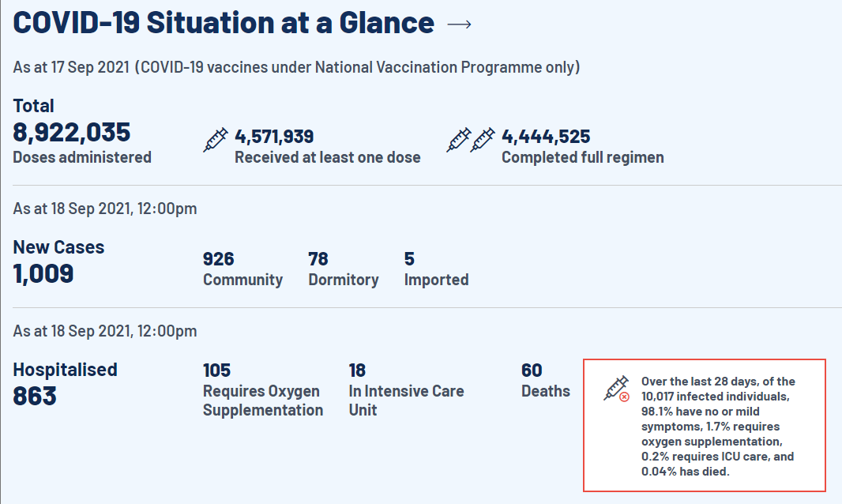Click the arrow beside the Situation at a Glance title
Viewport: 842px width, 504px height.
459,24
